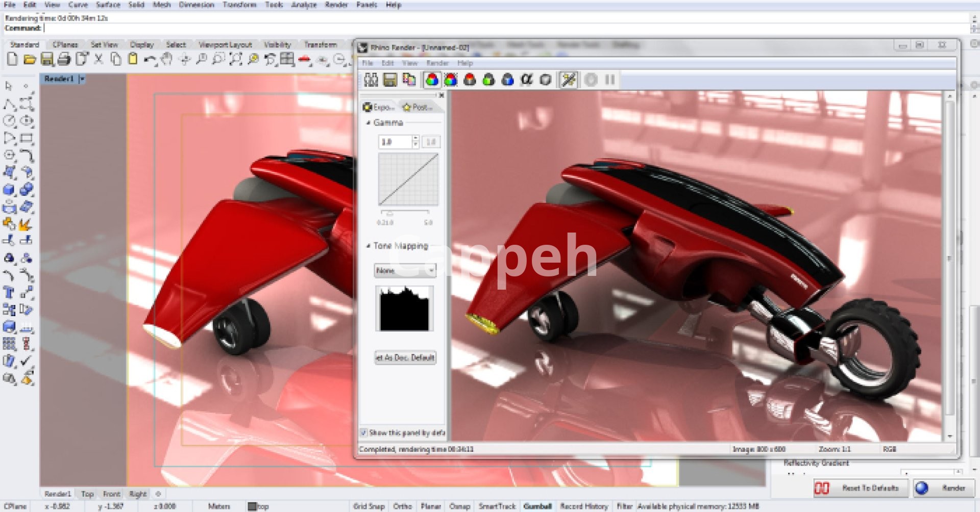980x512 pixels.
Task: Collapse the Gamma section
Action: [x=368, y=123]
